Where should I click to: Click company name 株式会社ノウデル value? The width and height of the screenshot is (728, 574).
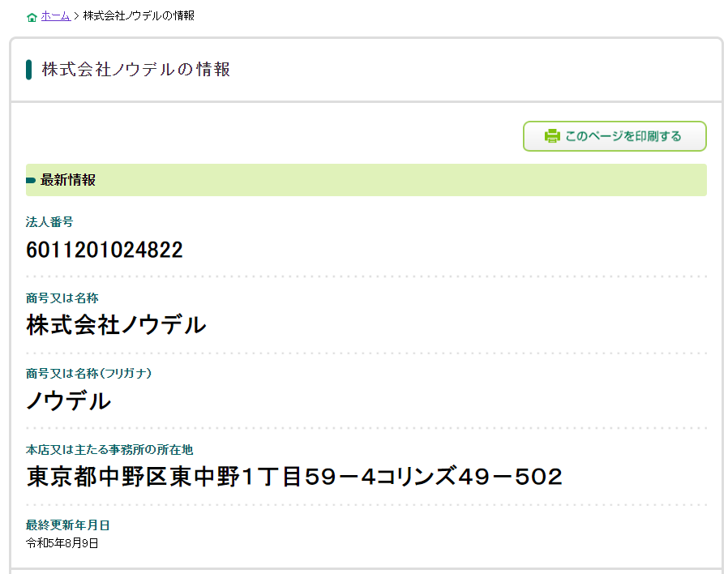116,325
